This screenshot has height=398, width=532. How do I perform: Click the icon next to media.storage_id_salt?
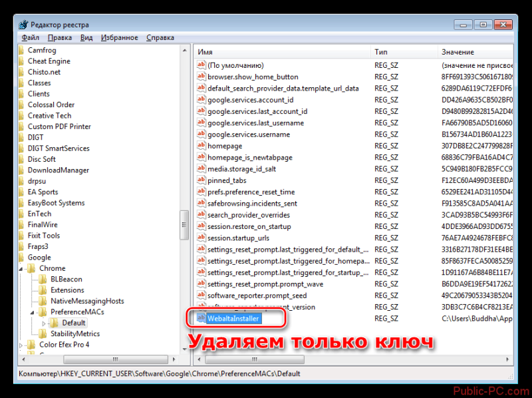coord(201,169)
